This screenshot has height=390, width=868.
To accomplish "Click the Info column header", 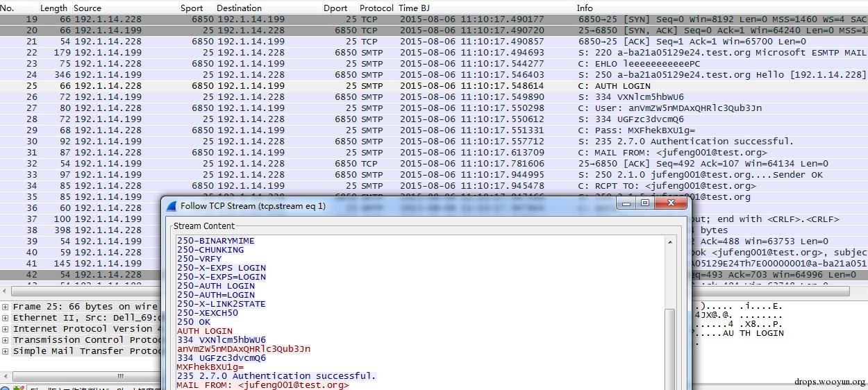I will [x=585, y=8].
